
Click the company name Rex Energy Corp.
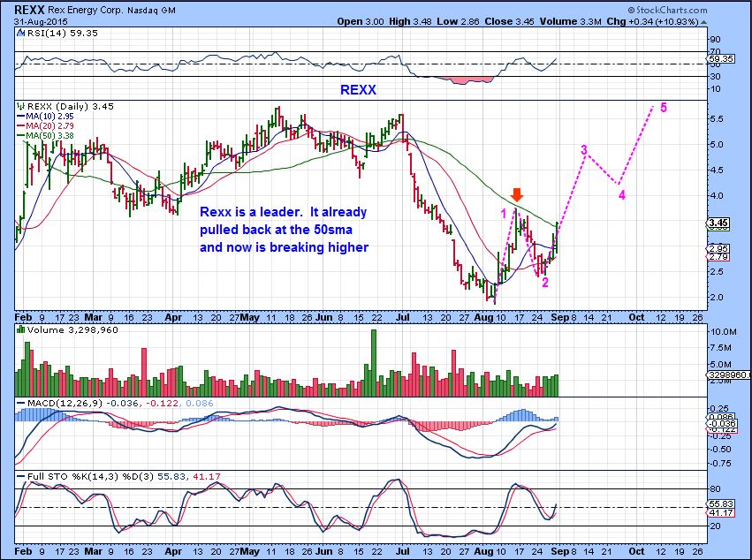coord(87,10)
